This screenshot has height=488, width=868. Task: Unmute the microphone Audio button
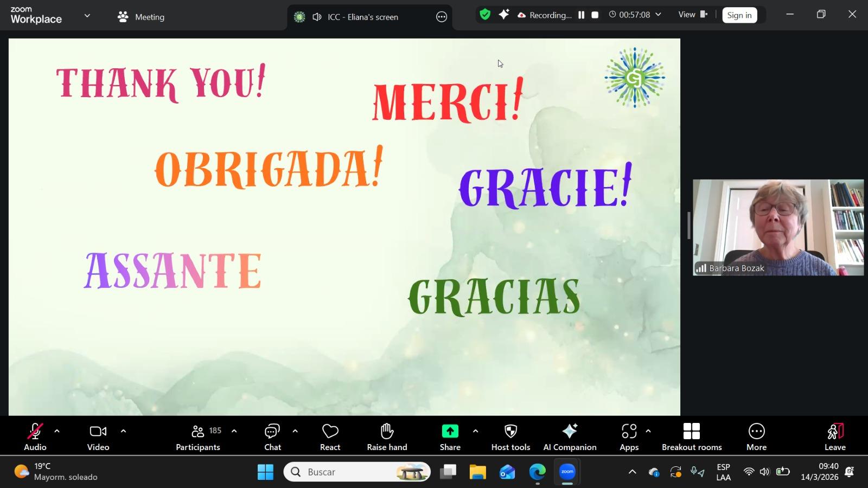tap(35, 436)
